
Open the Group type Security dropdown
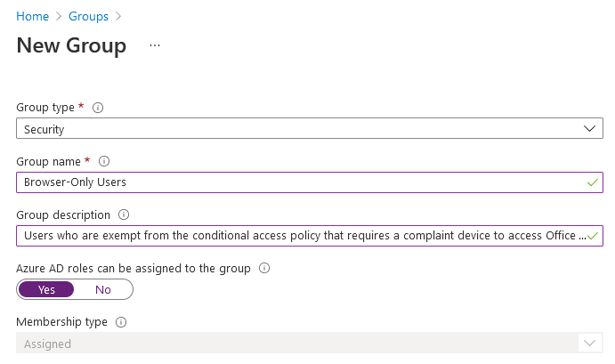click(x=310, y=128)
